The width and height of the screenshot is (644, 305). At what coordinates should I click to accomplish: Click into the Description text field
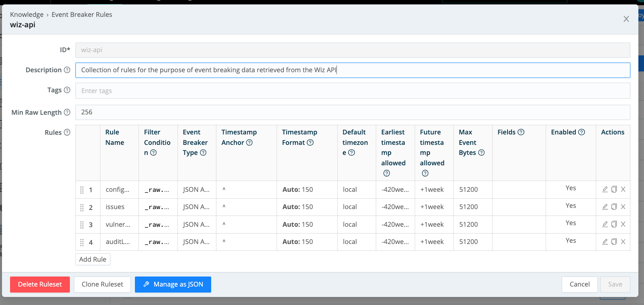click(353, 70)
